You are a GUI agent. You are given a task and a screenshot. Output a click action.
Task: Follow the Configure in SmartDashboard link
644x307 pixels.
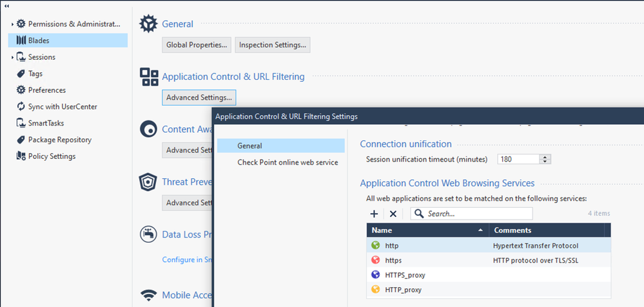188,259
